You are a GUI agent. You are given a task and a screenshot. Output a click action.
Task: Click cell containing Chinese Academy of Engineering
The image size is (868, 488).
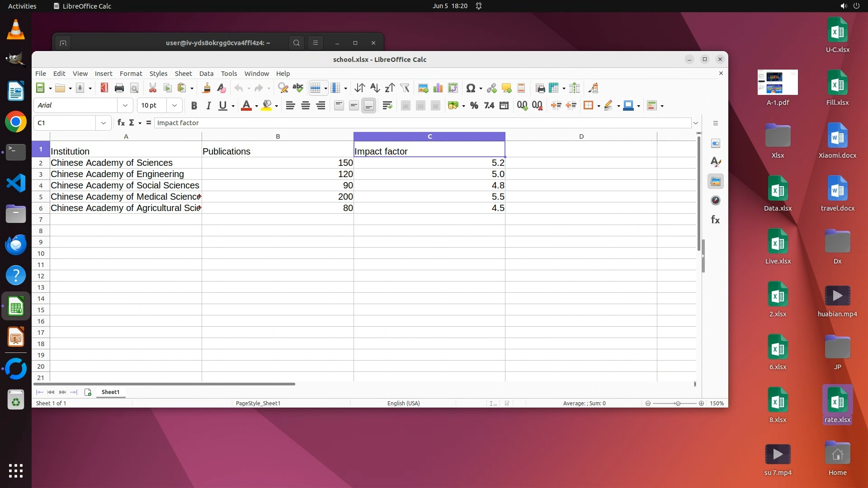[x=118, y=174]
